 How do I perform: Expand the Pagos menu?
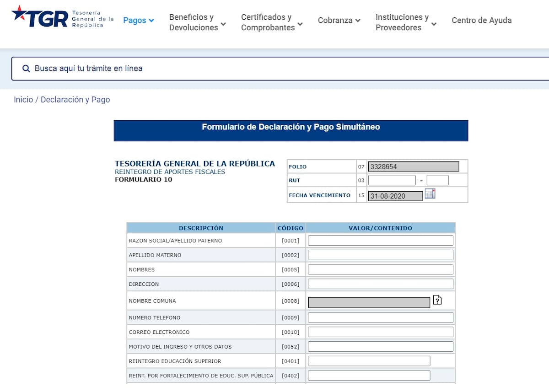[x=139, y=20]
